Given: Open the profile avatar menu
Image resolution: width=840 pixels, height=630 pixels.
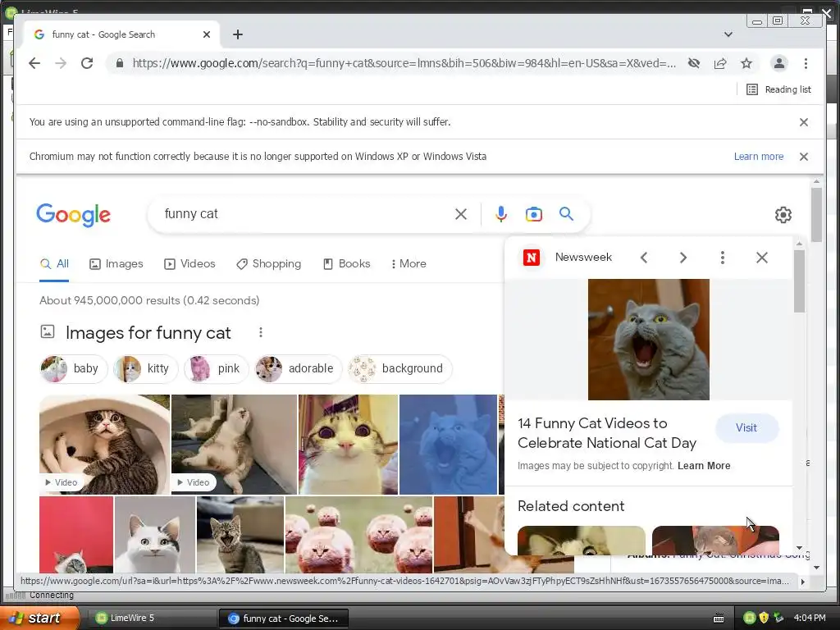Looking at the screenshot, I should [779, 63].
